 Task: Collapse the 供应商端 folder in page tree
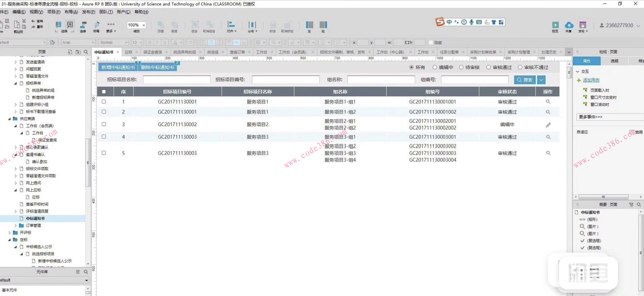coord(9,119)
